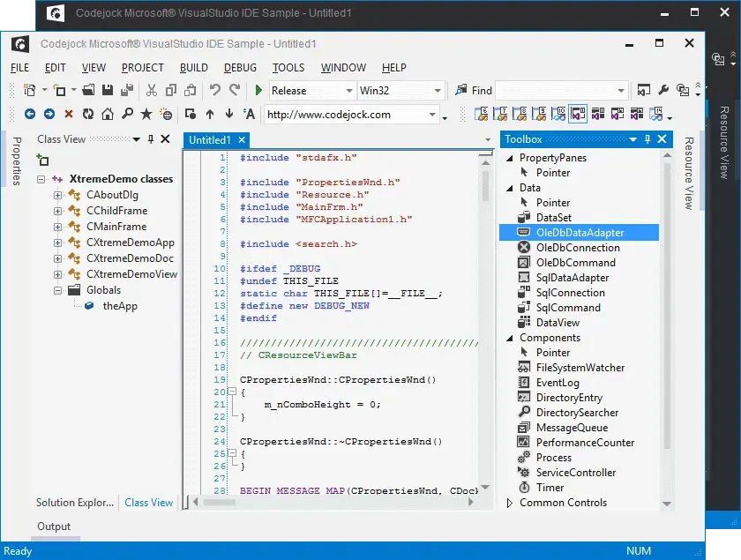Click the font size A icon
Viewport: 741px width, 560px height.
click(x=249, y=114)
